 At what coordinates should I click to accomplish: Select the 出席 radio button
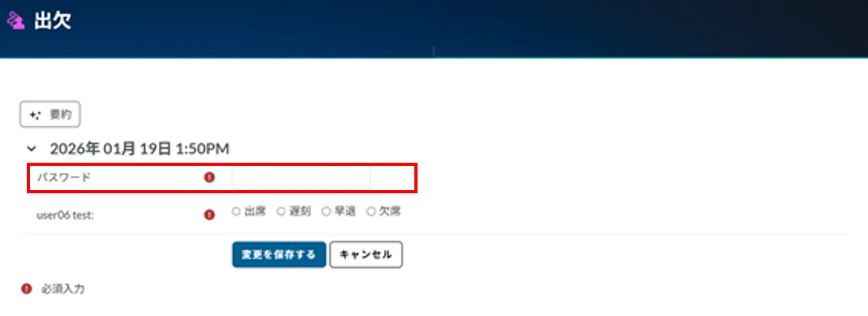[x=236, y=212]
